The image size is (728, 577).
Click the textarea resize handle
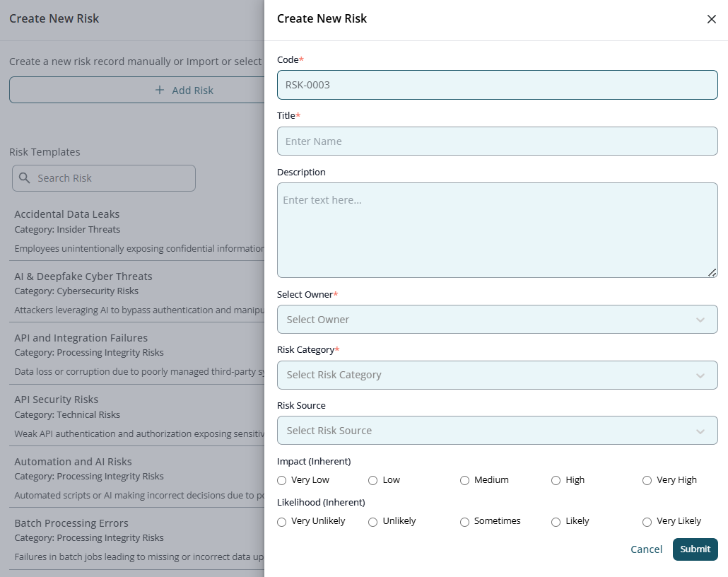click(713, 272)
